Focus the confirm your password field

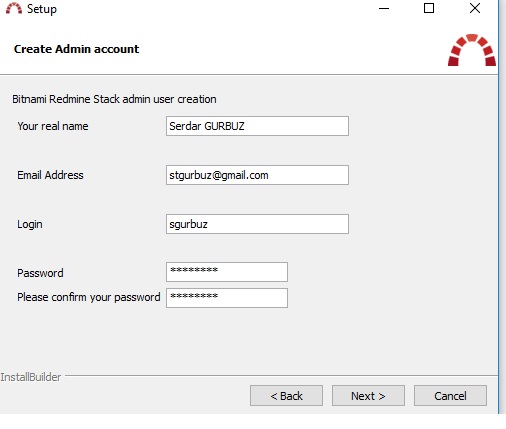pos(227,298)
